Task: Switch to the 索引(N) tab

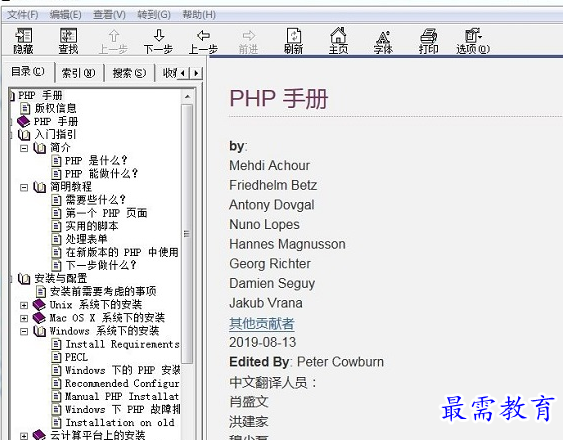Action: point(79,73)
